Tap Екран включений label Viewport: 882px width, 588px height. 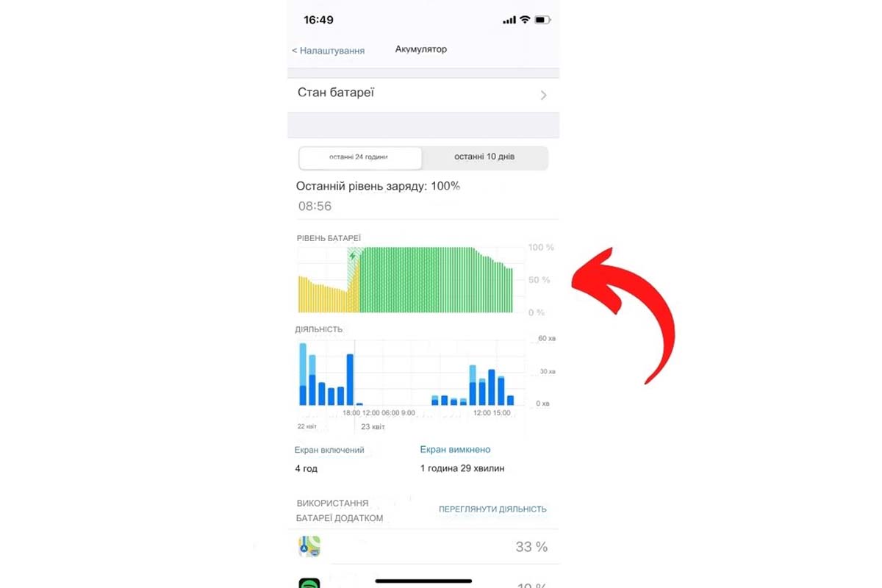[x=329, y=450]
